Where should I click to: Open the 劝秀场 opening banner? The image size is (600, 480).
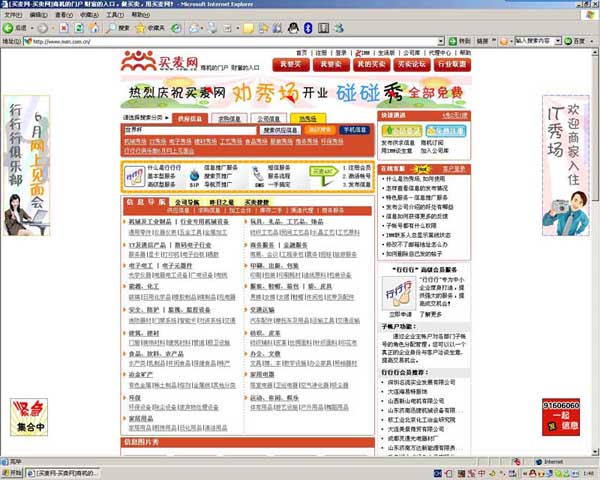[295, 92]
